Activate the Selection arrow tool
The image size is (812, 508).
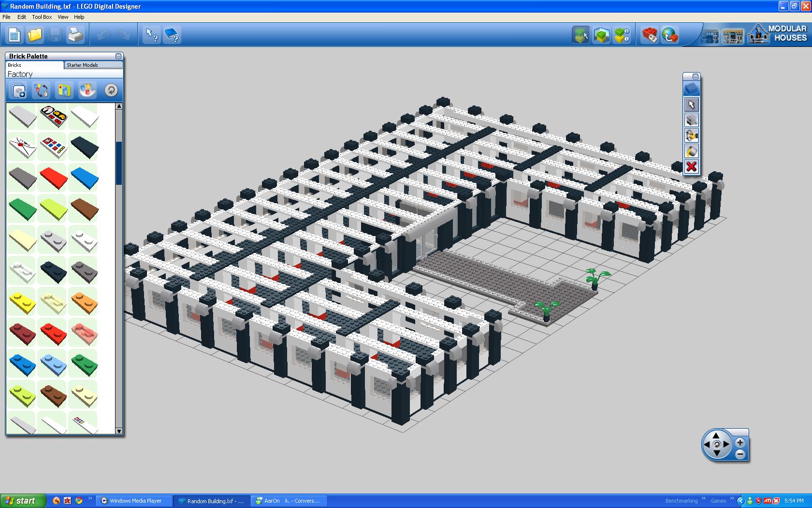click(692, 105)
